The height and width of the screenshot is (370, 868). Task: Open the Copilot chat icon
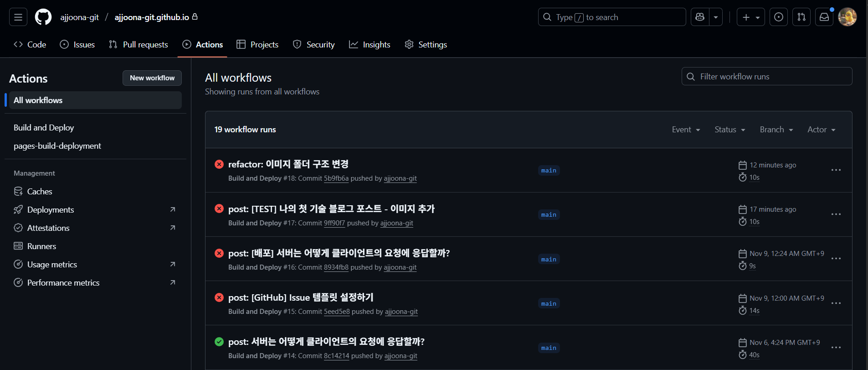700,17
